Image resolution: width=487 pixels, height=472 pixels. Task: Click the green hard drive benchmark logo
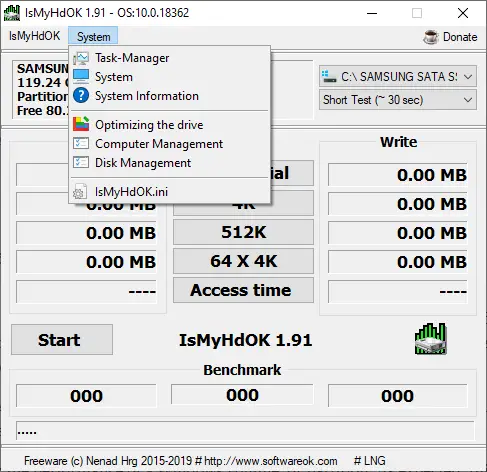[x=431, y=338]
